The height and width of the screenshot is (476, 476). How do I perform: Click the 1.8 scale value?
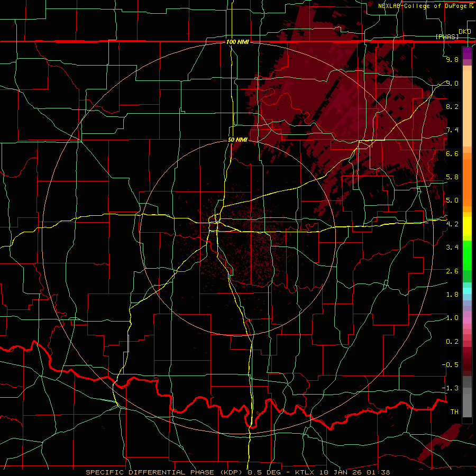point(452,295)
